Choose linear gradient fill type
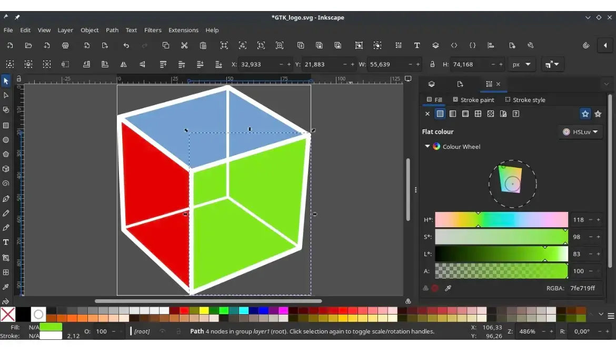Screen dimensions: 616x364 coord(453,114)
